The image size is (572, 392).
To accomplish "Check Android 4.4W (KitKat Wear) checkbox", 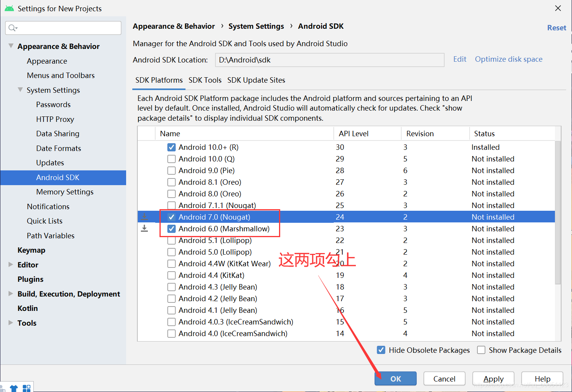I will click(172, 264).
